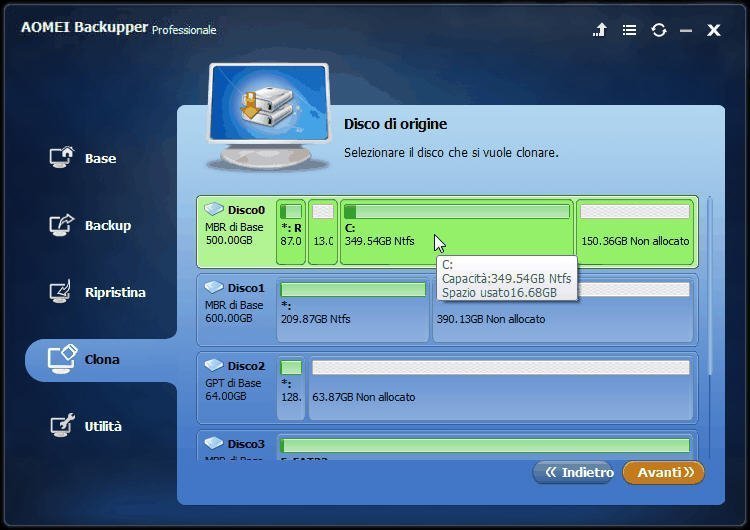
Task: Select the Clona sidebar tab
Action: 101,359
